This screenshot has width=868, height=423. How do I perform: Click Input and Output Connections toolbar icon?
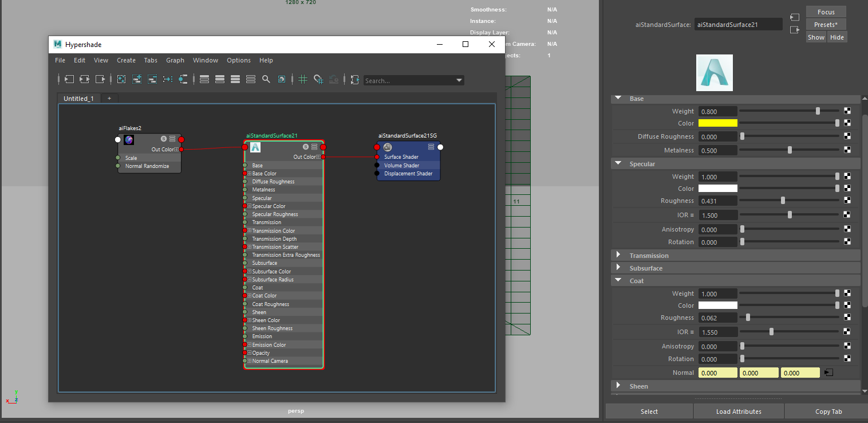(85, 79)
